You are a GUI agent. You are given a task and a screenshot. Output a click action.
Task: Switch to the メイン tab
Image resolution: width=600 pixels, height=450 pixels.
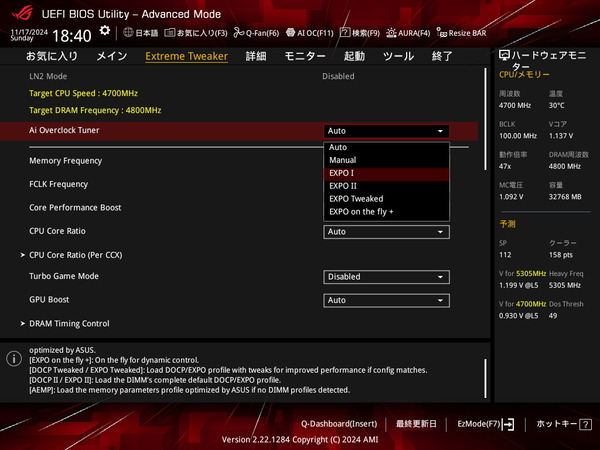[111, 57]
